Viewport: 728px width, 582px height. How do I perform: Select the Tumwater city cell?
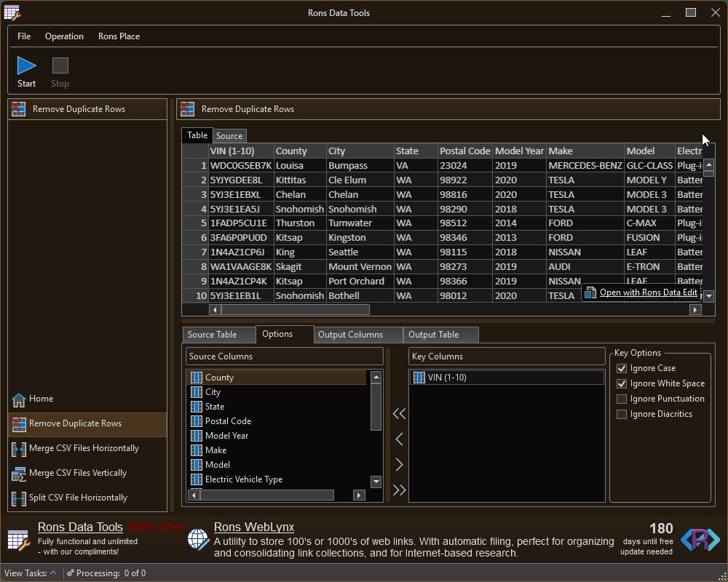(360, 223)
